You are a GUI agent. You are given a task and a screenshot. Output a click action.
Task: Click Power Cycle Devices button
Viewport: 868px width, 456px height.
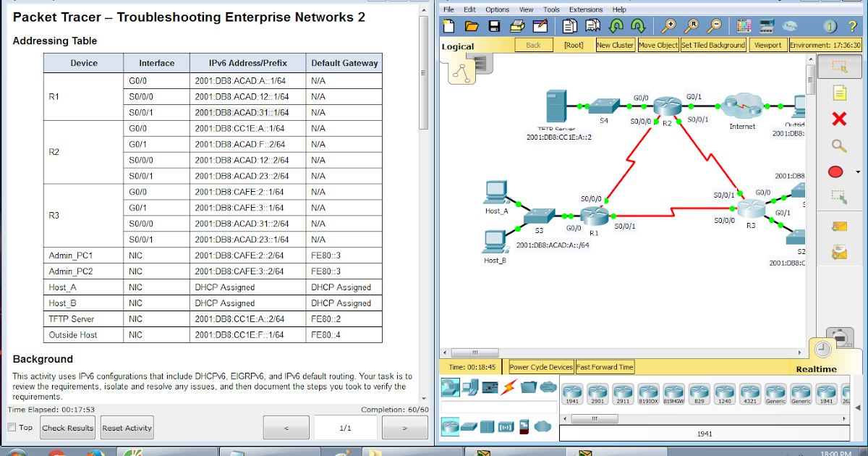(x=541, y=367)
